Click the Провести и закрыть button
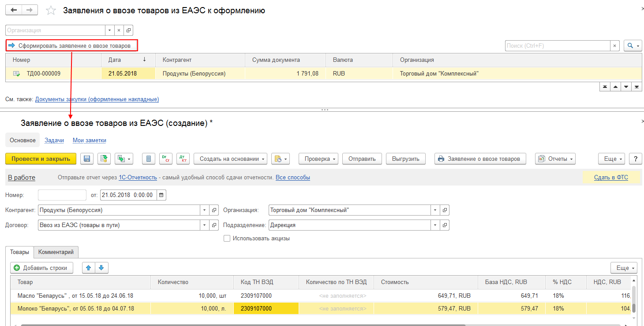Image resolution: width=644 pixels, height=326 pixels. pyautogui.click(x=41, y=159)
